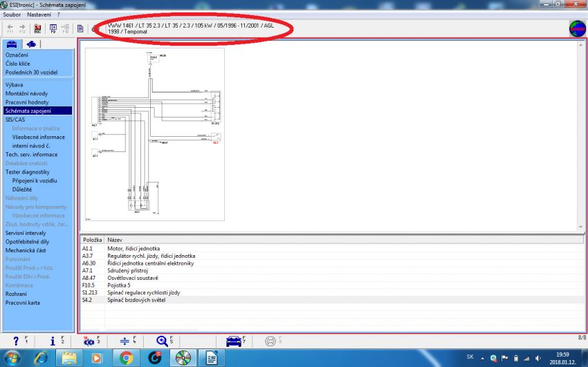The image size is (588, 367).
Task: Select the engine component tab
Action: click(32, 44)
